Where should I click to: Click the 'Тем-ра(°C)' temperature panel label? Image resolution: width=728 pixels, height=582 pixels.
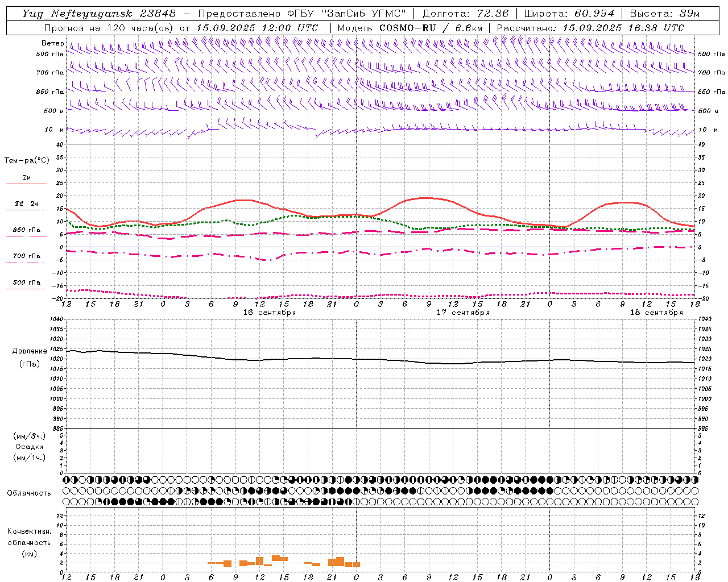point(27,161)
